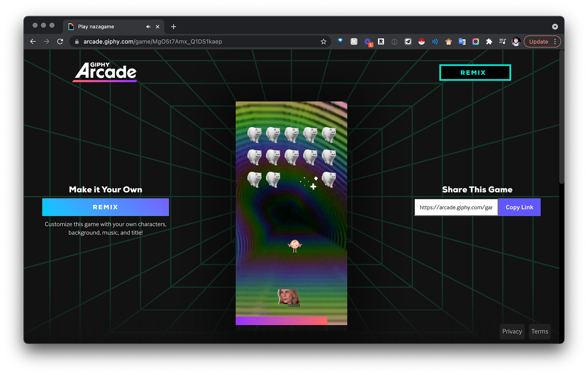Click the grayed-out circle extension icon
588x375 pixels.
click(x=395, y=42)
